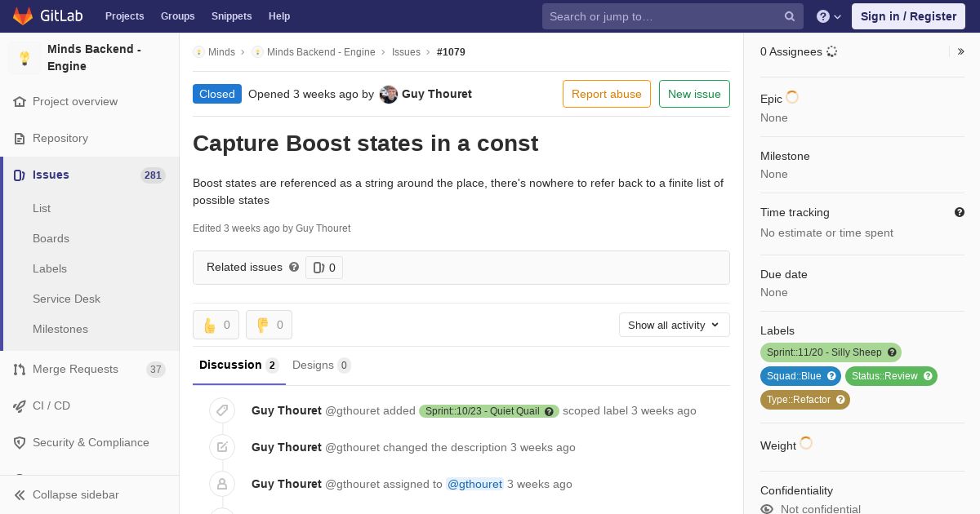980x514 pixels.
Task: Open the Projects menu
Action: (x=125, y=16)
